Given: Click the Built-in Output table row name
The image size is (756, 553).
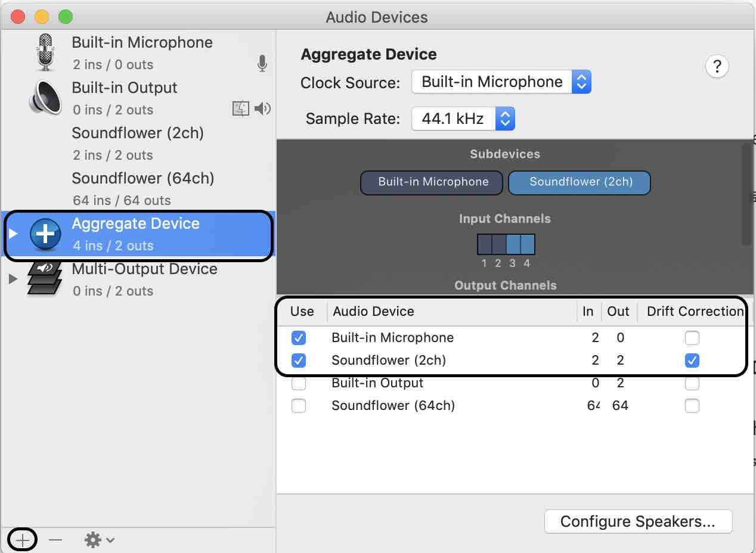Looking at the screenshot, I should (377, 383).
